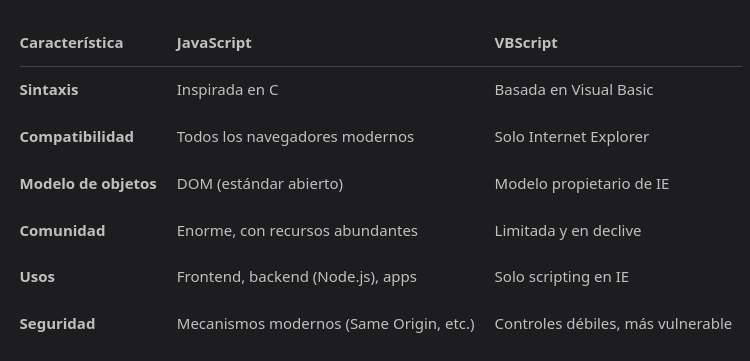Click 'Controles débiles, más vulnerable' cell
This screenshot has width=750, height=361.
(x=613, y=324)
